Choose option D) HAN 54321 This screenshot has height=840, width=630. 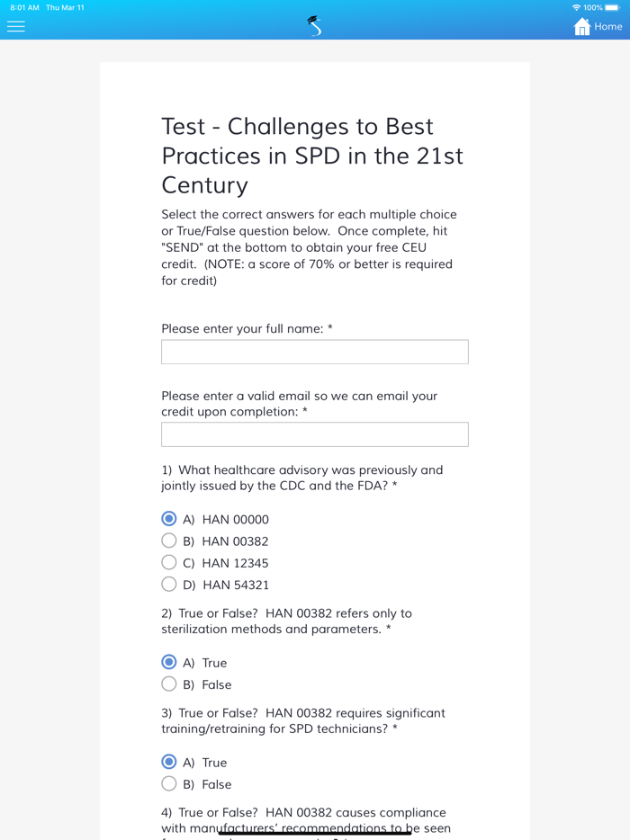(x=169, y=585)
